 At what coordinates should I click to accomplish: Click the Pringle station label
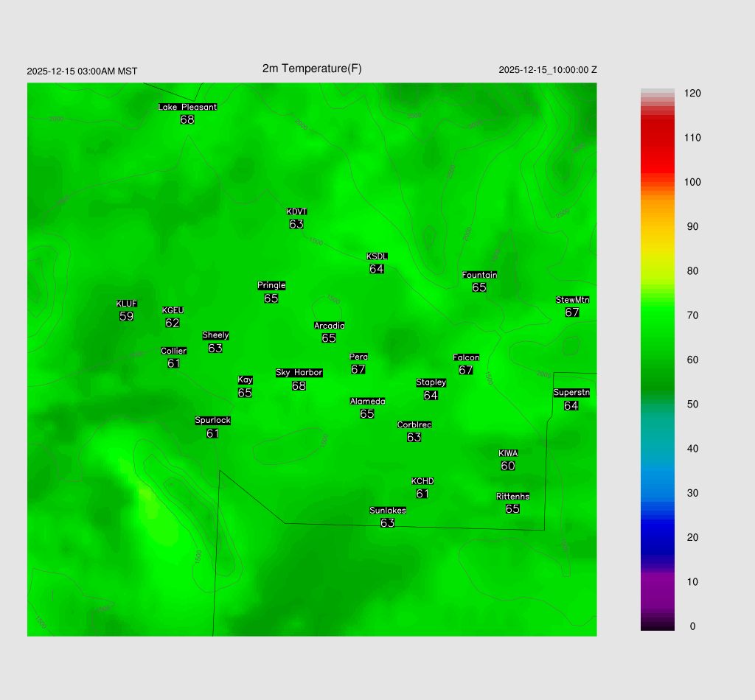click(271, 285)
